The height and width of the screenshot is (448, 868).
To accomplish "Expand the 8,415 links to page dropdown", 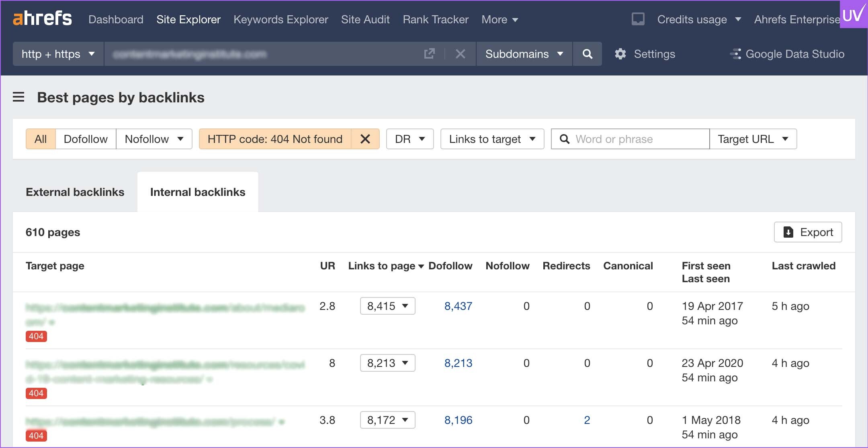I will click(387, 306).
